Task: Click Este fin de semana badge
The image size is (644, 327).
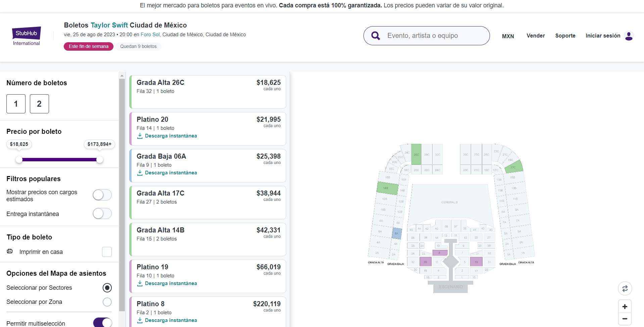Action: (89, 46)
